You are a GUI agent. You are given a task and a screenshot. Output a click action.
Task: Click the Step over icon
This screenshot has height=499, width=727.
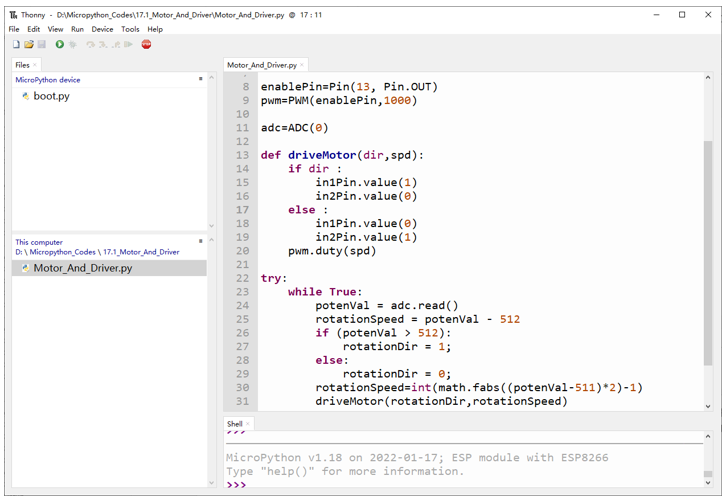click(90, 45)
